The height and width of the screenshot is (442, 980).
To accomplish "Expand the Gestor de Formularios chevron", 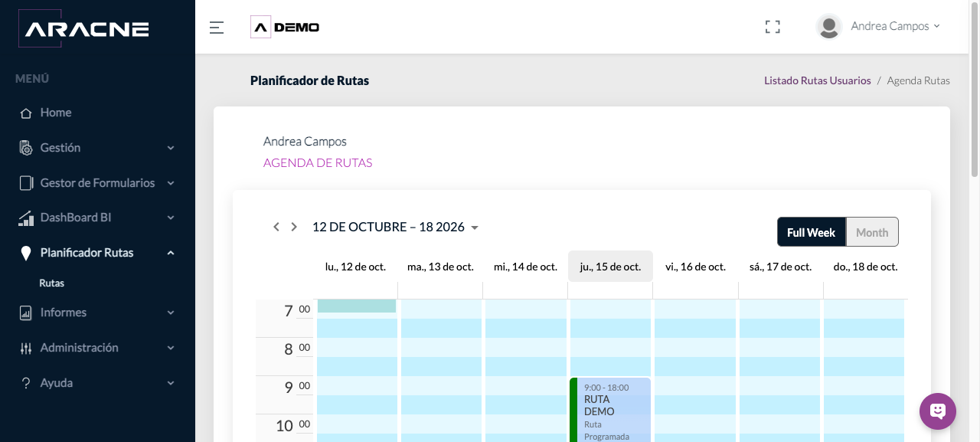I will point(171,183).
